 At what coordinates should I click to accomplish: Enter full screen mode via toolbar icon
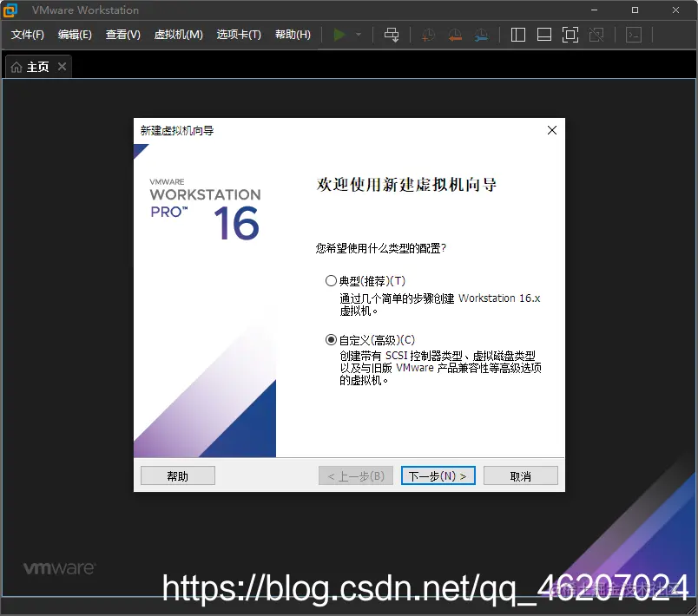coord(570,35)
